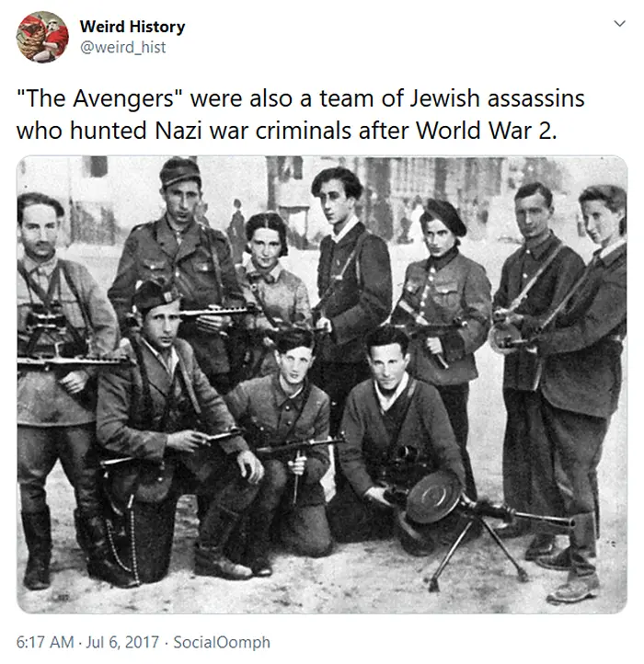Image resolution: width=644 pixels, height=664 pixels.
Task: Open the SocialOomph source link
Action: [222, 642]
